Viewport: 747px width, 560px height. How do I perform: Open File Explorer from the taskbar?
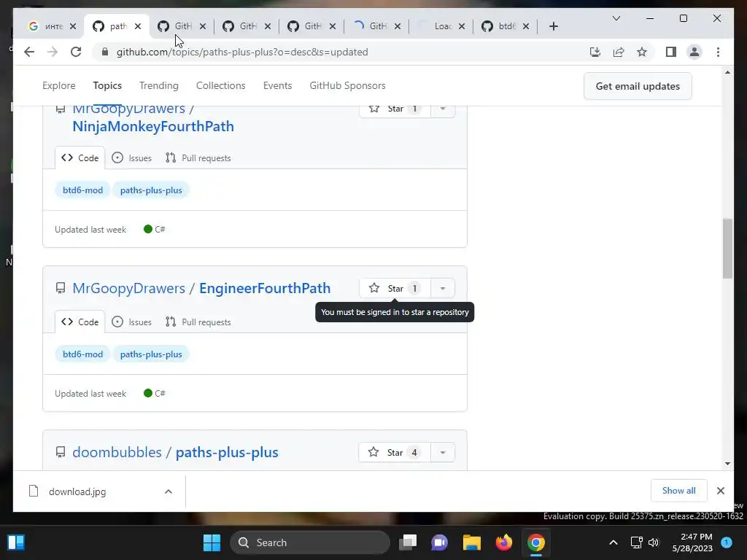coord(472,542)
